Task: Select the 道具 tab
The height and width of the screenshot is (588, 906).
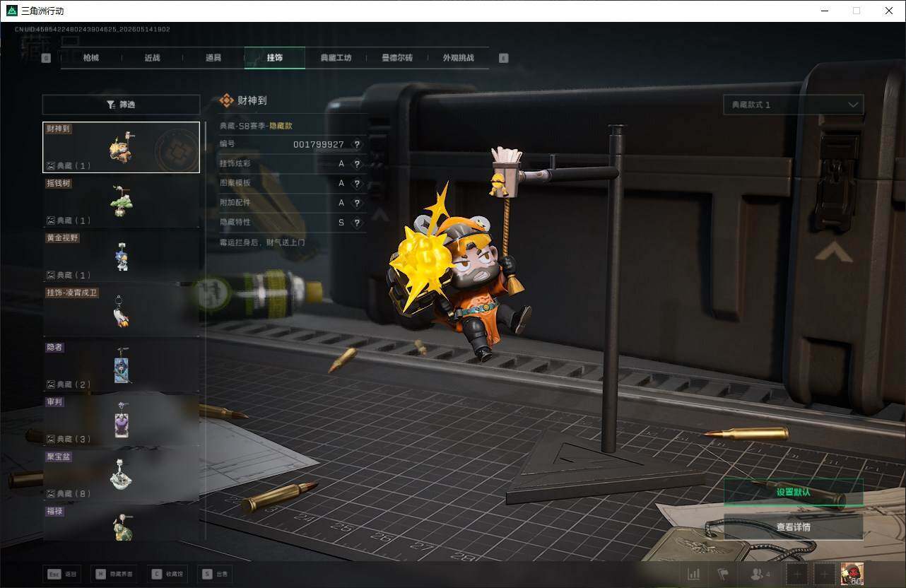Action: pyautogui.click(x=213, y=58)
